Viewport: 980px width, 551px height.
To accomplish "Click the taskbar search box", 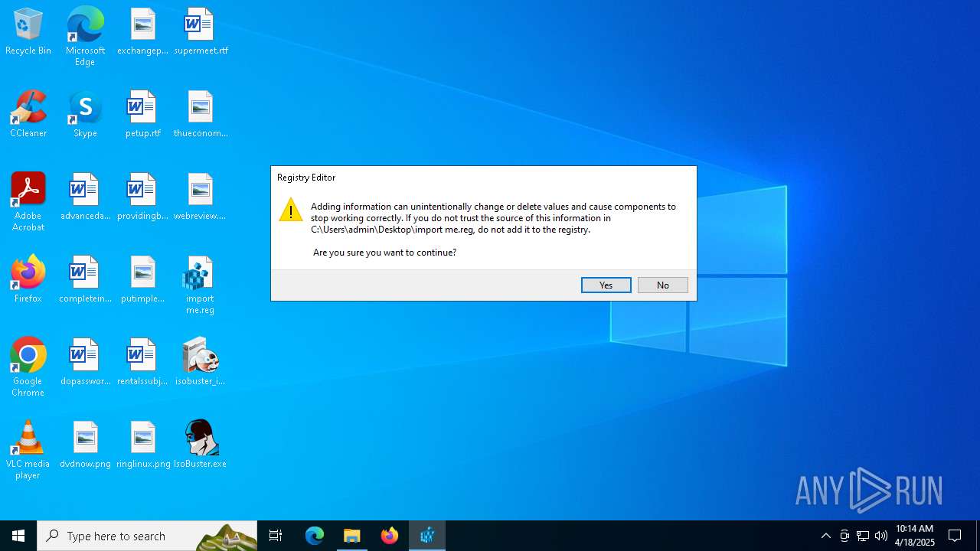I will coord(147,536).
